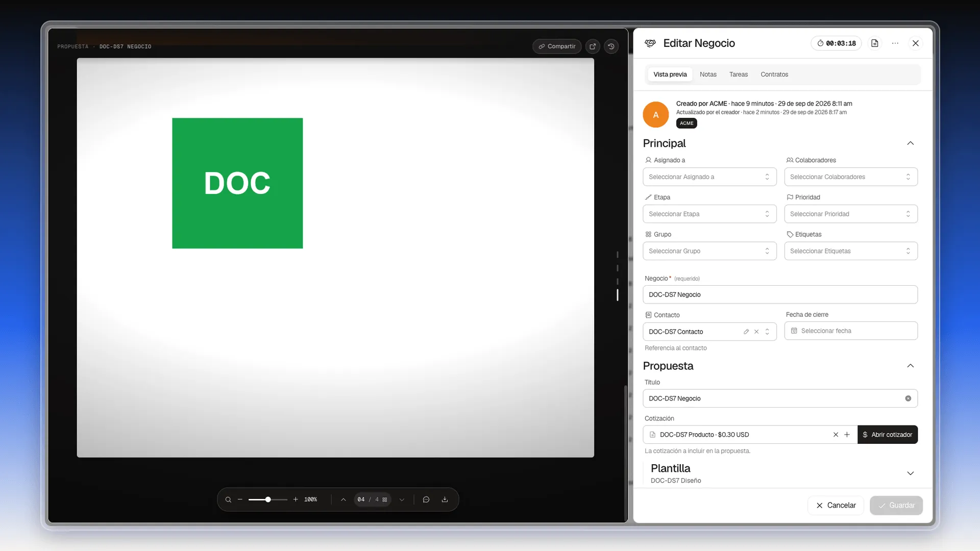Switch to the Contratos tab
This screenshot has width=980, height=551.
(x=774, y=74)
